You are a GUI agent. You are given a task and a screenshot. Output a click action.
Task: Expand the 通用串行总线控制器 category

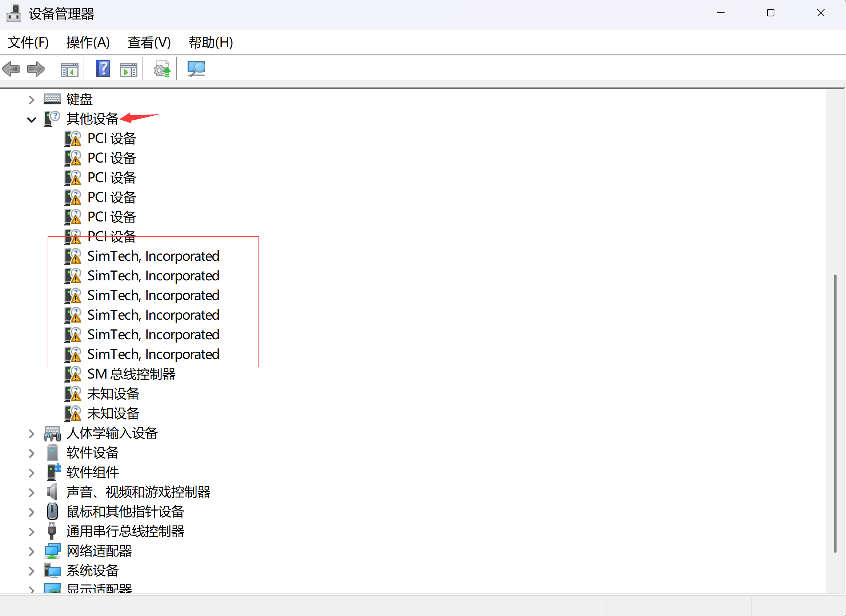pyautogui.click(x=32, y=532)
